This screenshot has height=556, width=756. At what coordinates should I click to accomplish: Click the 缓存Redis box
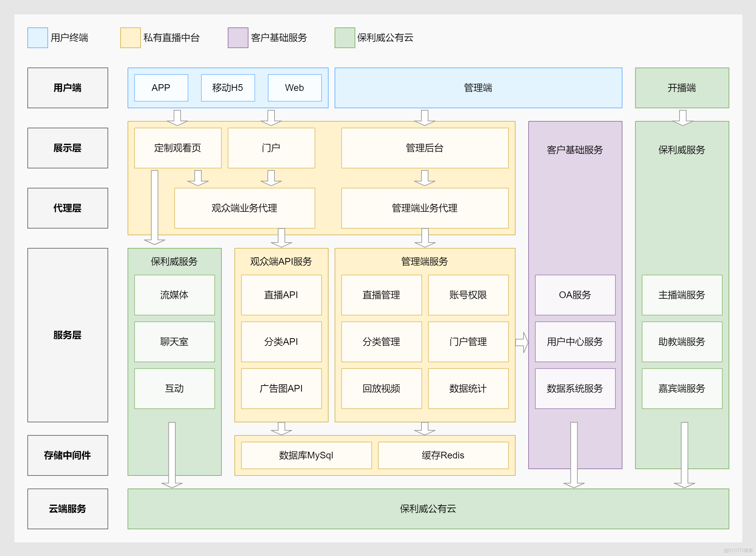click(443, 455)
